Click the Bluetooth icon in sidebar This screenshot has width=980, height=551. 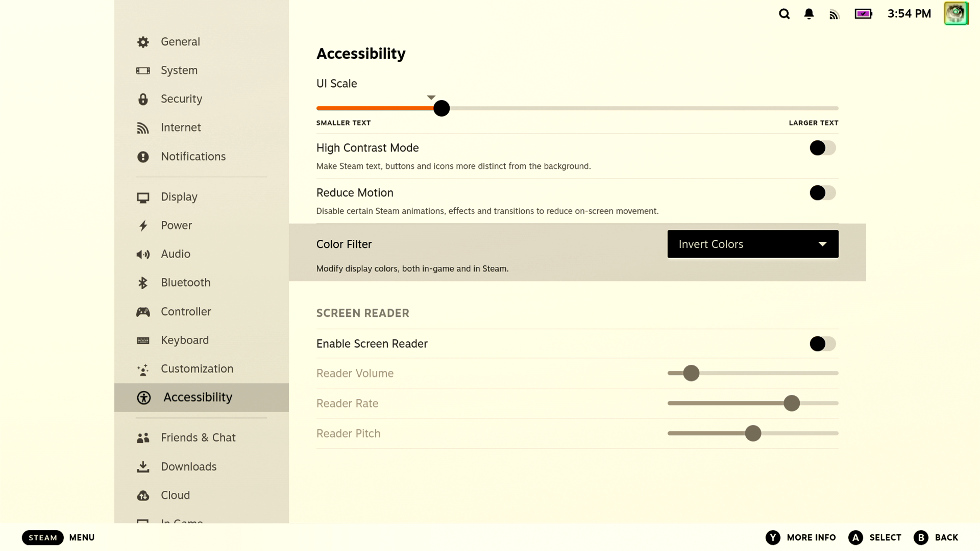[x=143, y=283]
